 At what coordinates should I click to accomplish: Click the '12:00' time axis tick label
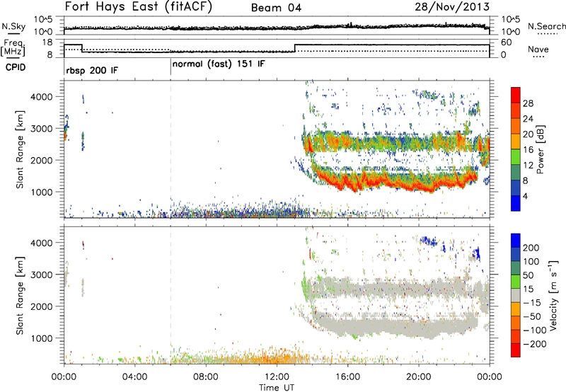tap(277, 377)
